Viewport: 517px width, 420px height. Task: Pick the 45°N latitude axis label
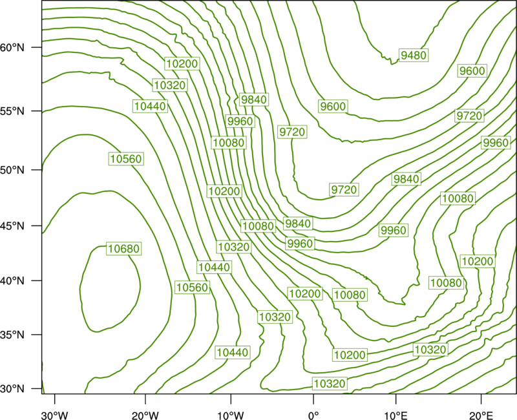[12, 226]
